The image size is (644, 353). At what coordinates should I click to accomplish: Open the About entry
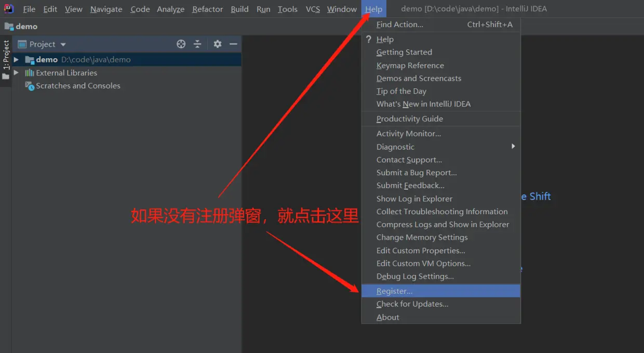point(441,317)
